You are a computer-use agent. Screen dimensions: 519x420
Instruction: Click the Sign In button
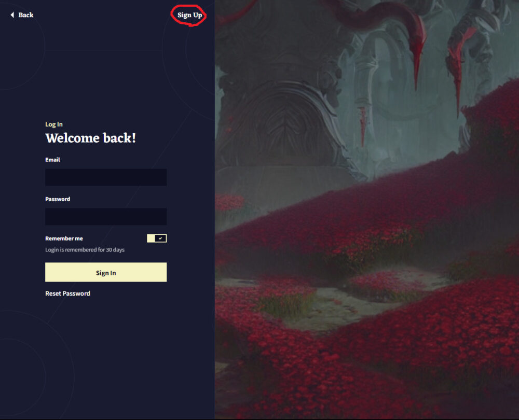tap(106, 272)
